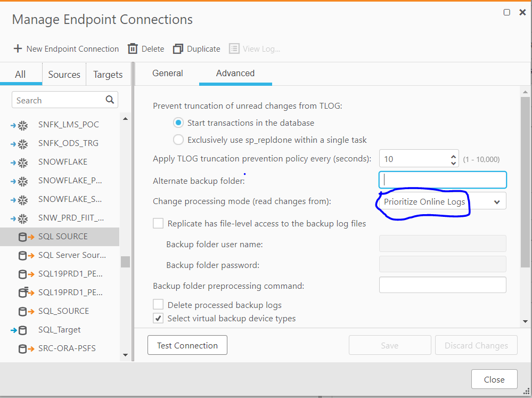Decrease TLOG truncation seconds with down arrow
Viewport: 532px width, 398px height.
pos(453,163)
